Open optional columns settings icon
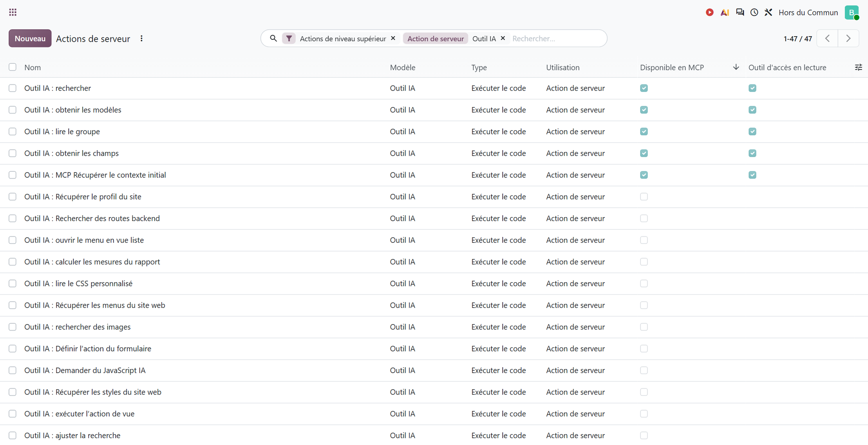868x445 pixels. (x=859, y=67)
